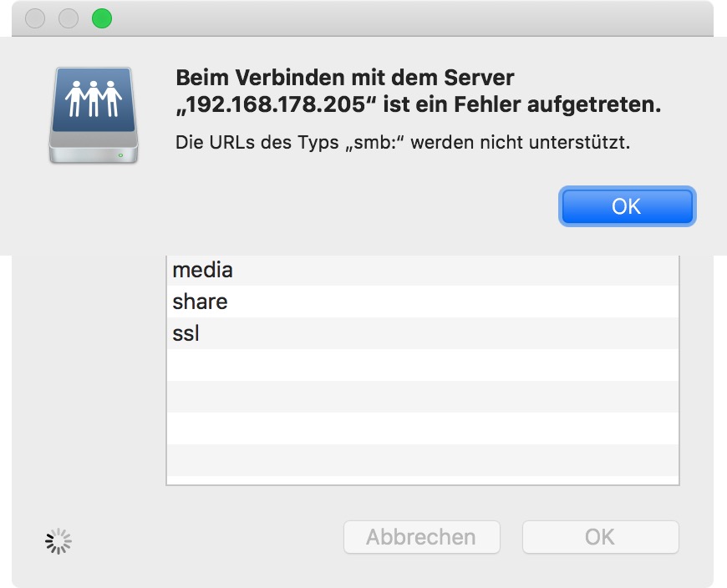The width and height of the screenshot is (727, 588).
Task: Click the bottom blank area of volume list
Action: [422, 459]
